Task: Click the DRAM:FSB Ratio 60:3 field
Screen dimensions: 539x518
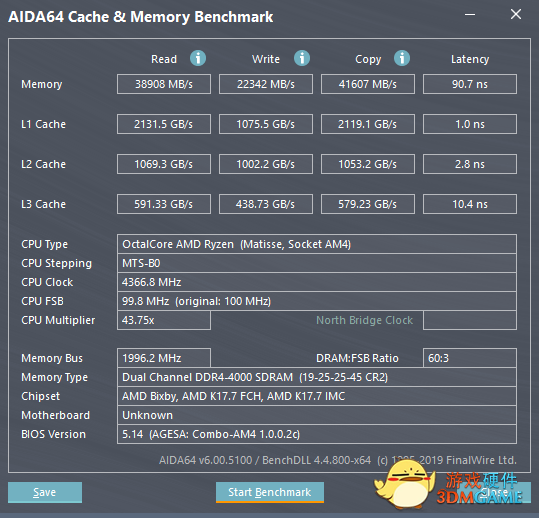Action: pyautogui.click(x=470, y=358)
